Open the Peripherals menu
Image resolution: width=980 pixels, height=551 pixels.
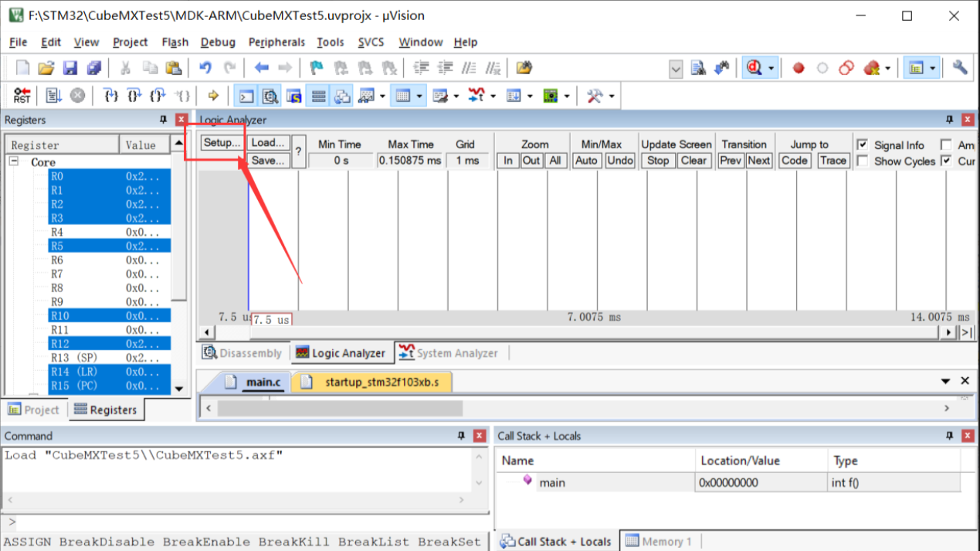pyautogui.click(x=276, y=42)
